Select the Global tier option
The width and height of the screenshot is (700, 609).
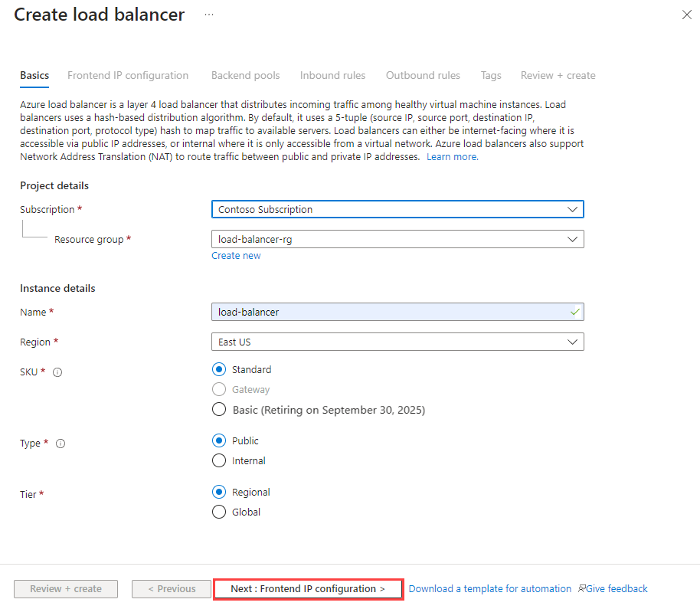click(x=219, y=512)
